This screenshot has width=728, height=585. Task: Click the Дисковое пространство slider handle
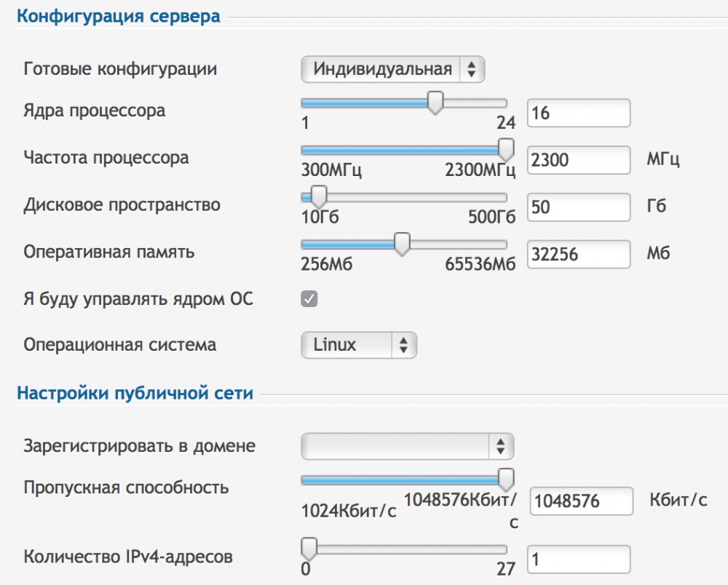(x=318, y=196)
